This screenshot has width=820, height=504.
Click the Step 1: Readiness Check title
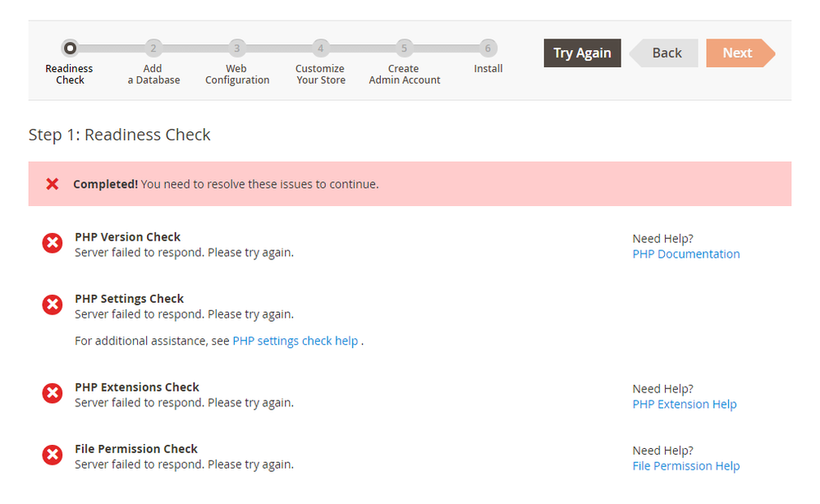(x=120, y=135)
